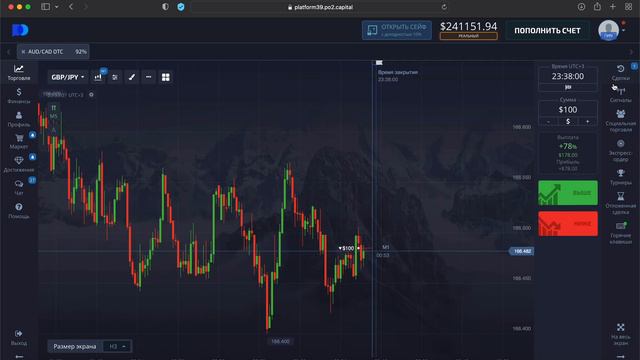Close the AUD/CAD OTC tab
This screenshot has height=360, width=640.
tap(23, 52)
